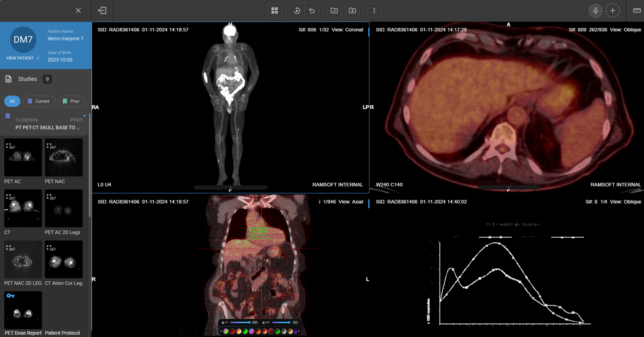
Task: Click the folder with arrow icon
Action: [x=353, y=10]
